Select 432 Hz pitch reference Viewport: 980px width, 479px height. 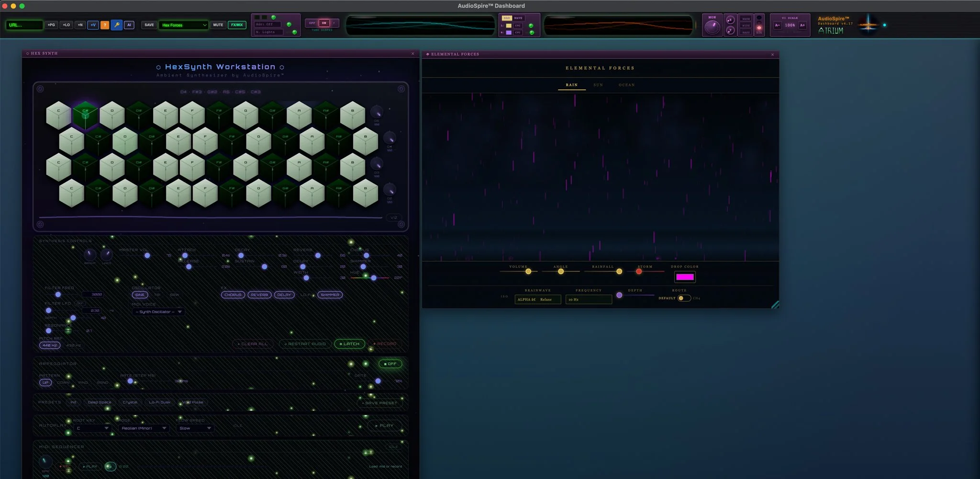tap(73, 345)
